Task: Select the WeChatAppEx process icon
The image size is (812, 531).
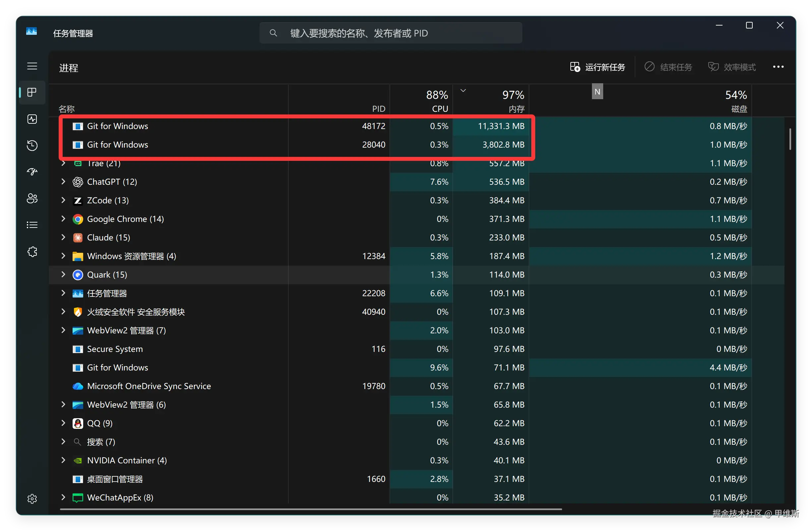Action: tap(78, 498)
